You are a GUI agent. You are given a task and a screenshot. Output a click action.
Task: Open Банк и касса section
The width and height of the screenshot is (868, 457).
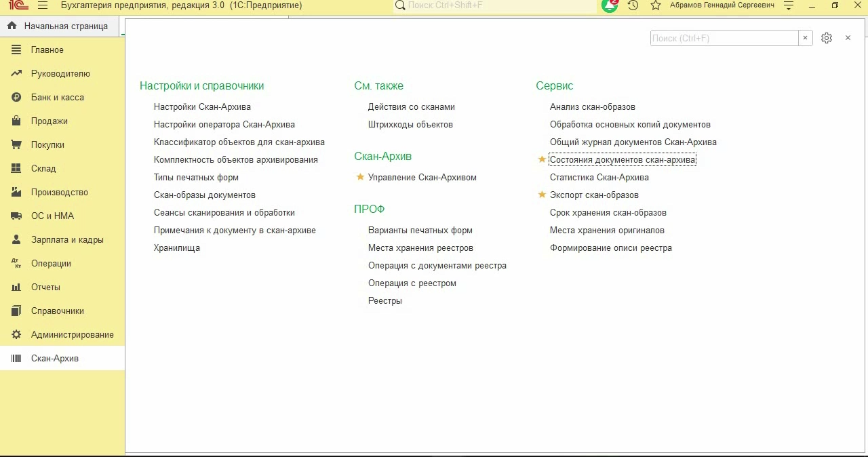[x=57, y=97]
